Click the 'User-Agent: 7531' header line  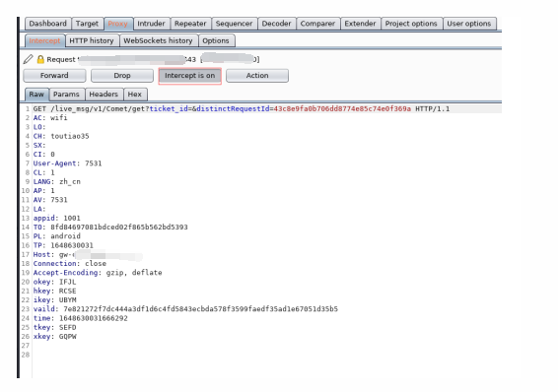pos(68,163)
